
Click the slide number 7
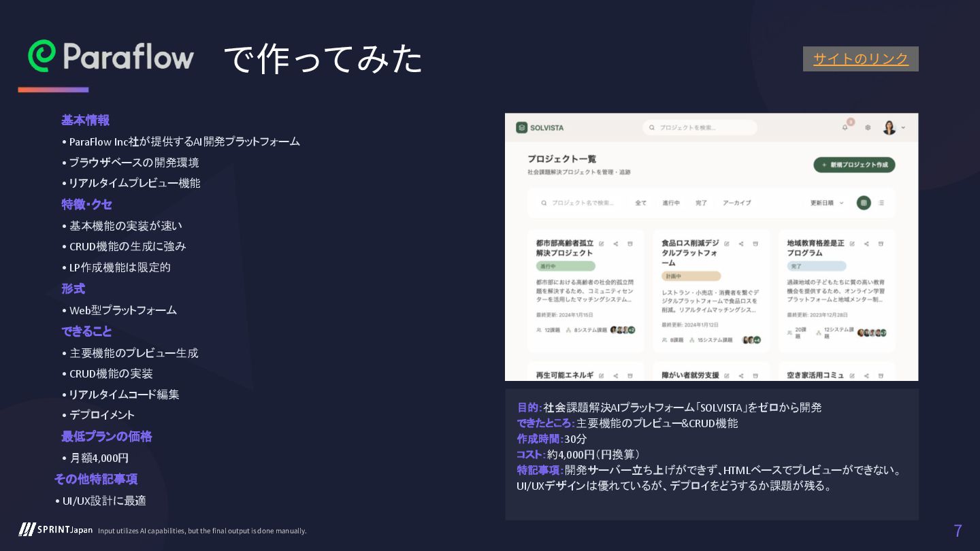pos(958,531)
